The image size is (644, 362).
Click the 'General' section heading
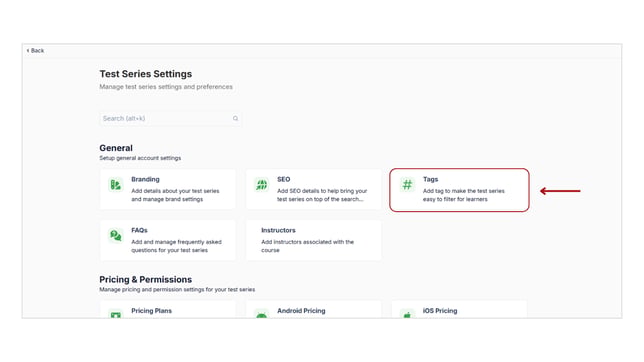[116, 148]
